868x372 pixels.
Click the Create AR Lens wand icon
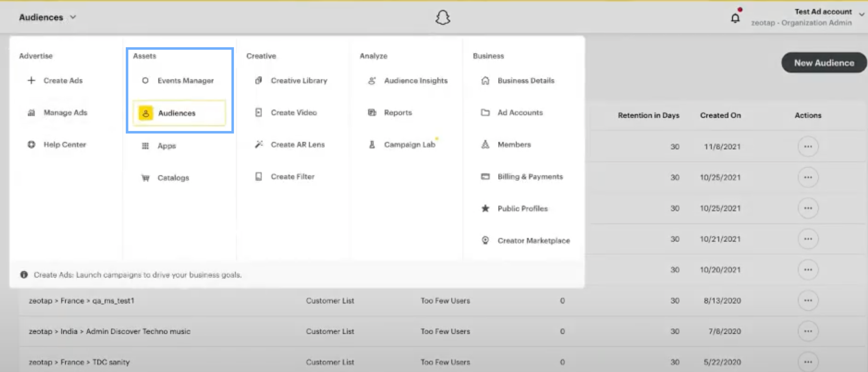[x=258, y=144]
